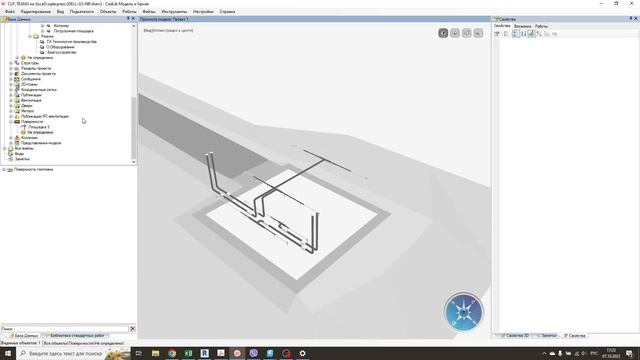Viewport: 640px width, 360px height.
Task: Select Не определено under Поверхности
Action: [40, 132]
